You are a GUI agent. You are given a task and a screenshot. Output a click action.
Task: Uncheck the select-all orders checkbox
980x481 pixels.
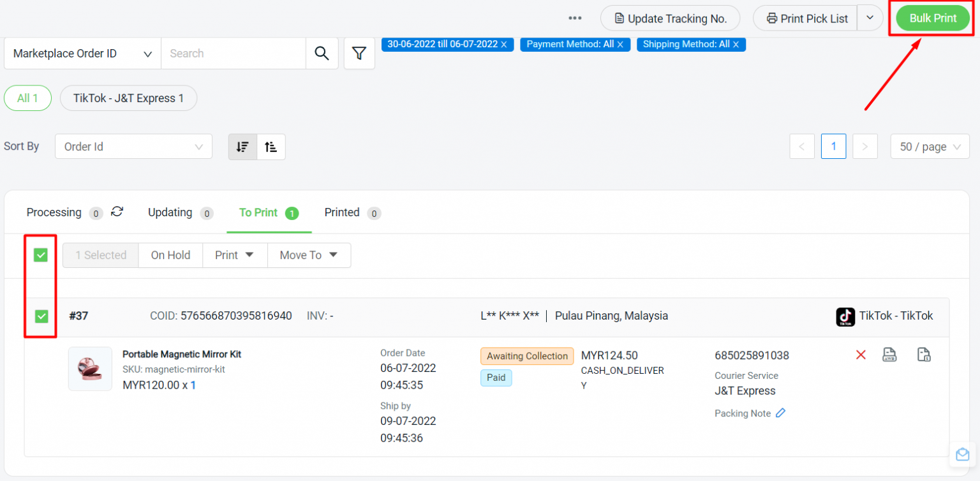pyautogui.click(x=41, y=255)
